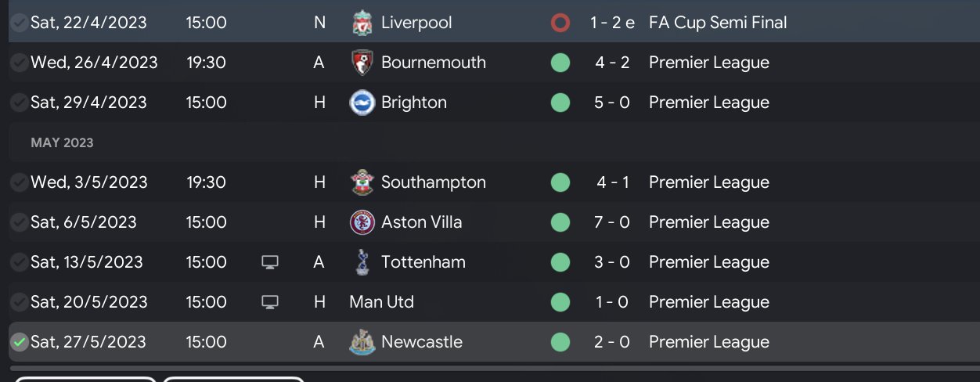The width and height of the screenshot is (980, 382).
Task: Collapse the MAY 2023 month header
Action: tap(62, 142)
